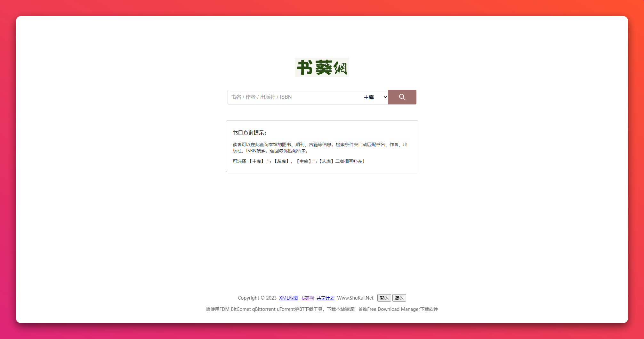This screenshot has width=644, height=339.
Task: Click the bold 【从库】 text in hint
Action: click(x=281, y=161)
